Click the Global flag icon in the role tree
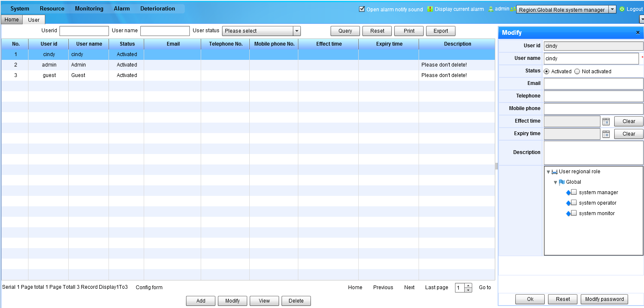 (x=562, y=182)
